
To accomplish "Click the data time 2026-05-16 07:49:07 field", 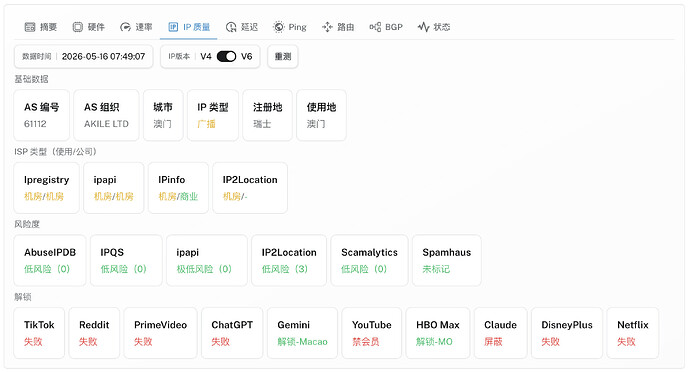I will tap(84, 56).
